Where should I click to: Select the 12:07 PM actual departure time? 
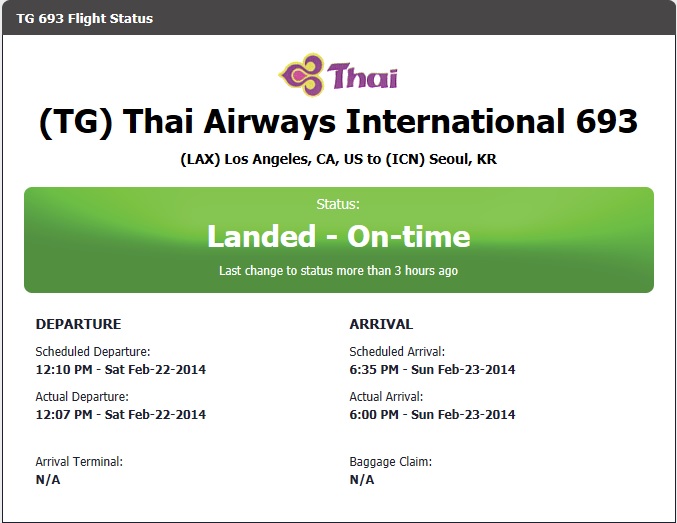pyautogui.click(x=120, y=414)
